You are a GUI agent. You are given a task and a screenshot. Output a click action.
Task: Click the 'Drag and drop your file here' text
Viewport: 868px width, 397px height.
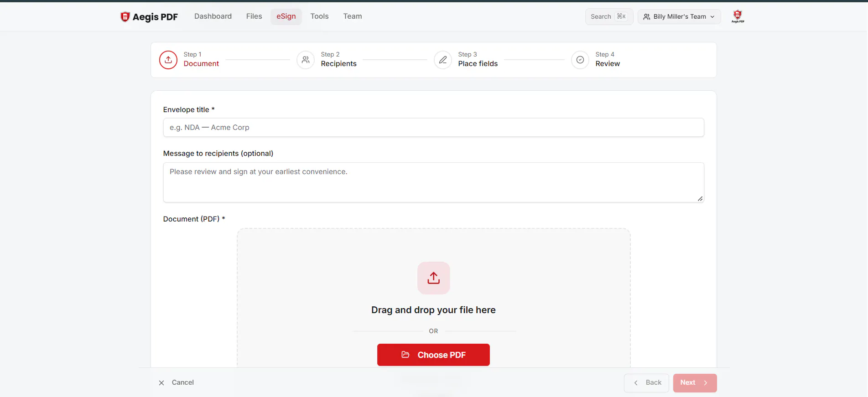tap(433, 310)
